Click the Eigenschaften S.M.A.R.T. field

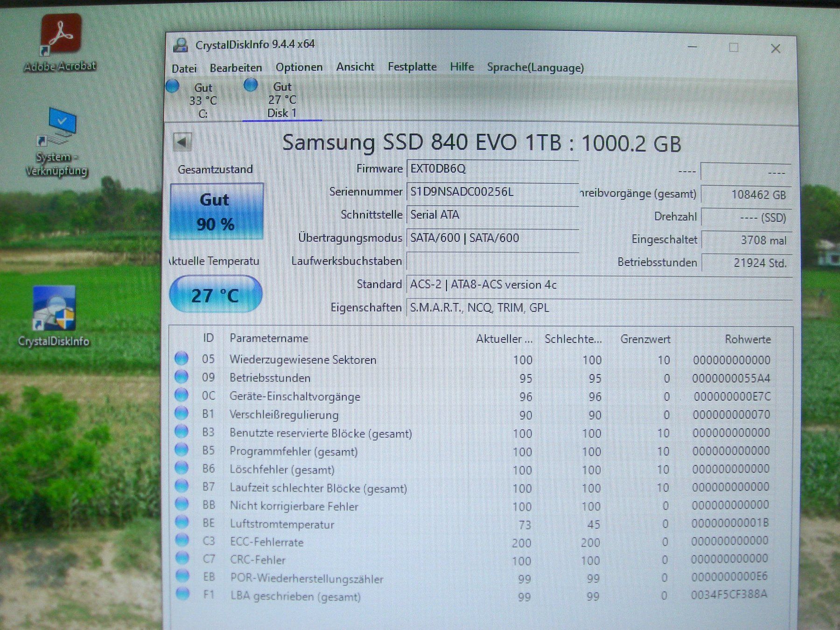599,308
